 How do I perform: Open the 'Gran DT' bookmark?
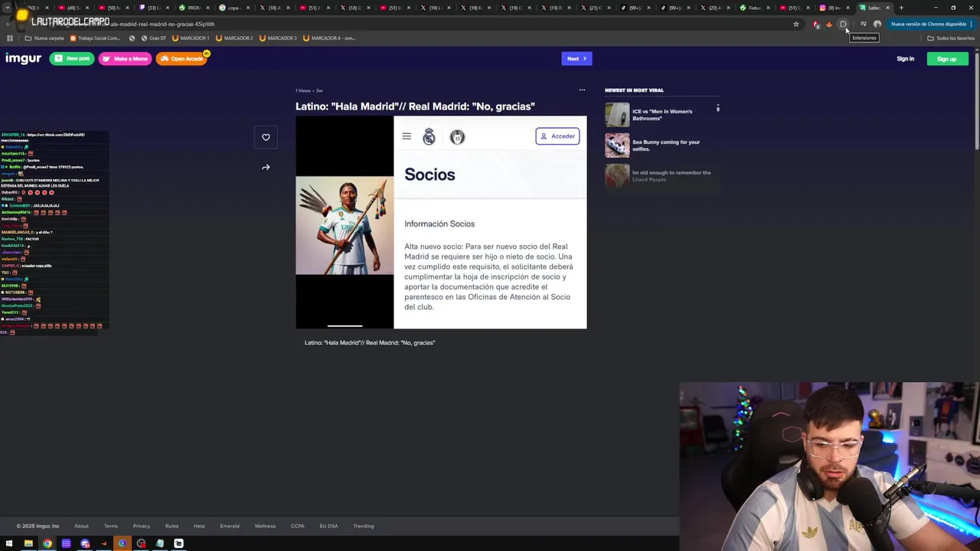[153, 38]
